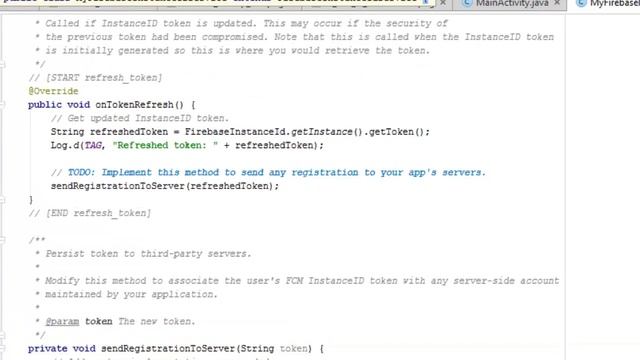This screenshot has width=640, height=360.
Task: Collapse the sendRegistrationToServer method declaration
Action: [2, 349]
